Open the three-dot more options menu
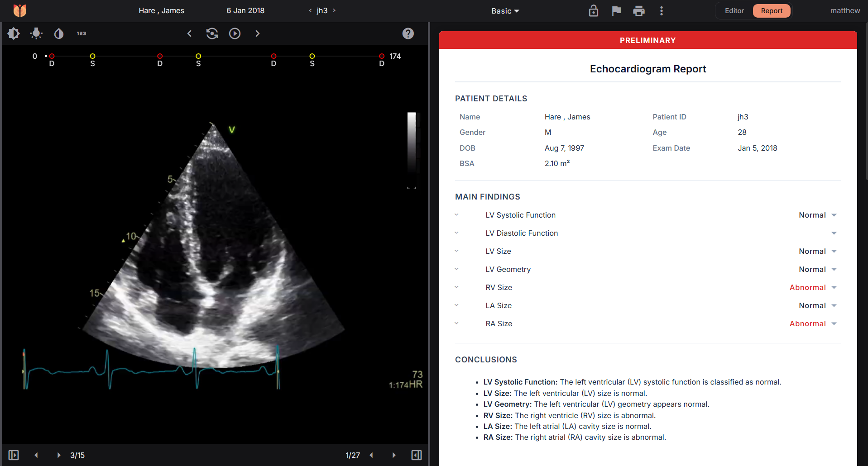 pos(662,11)
